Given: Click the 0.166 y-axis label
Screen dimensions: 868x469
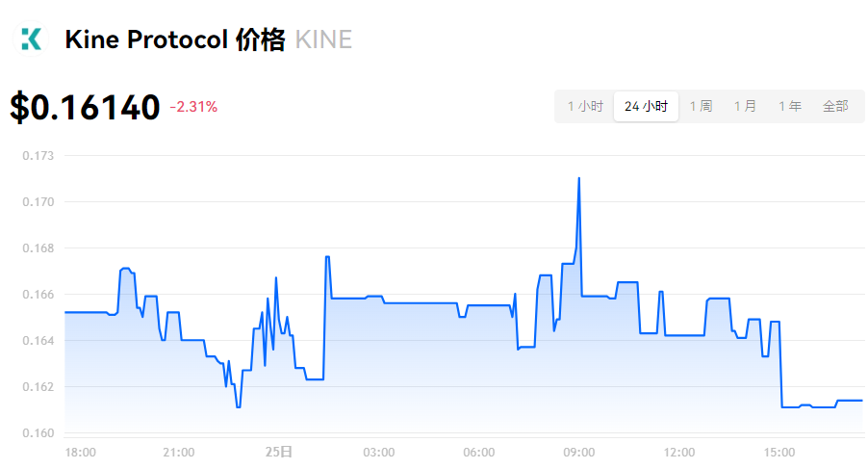Looking at the screenshot, I should pos(38,295).
